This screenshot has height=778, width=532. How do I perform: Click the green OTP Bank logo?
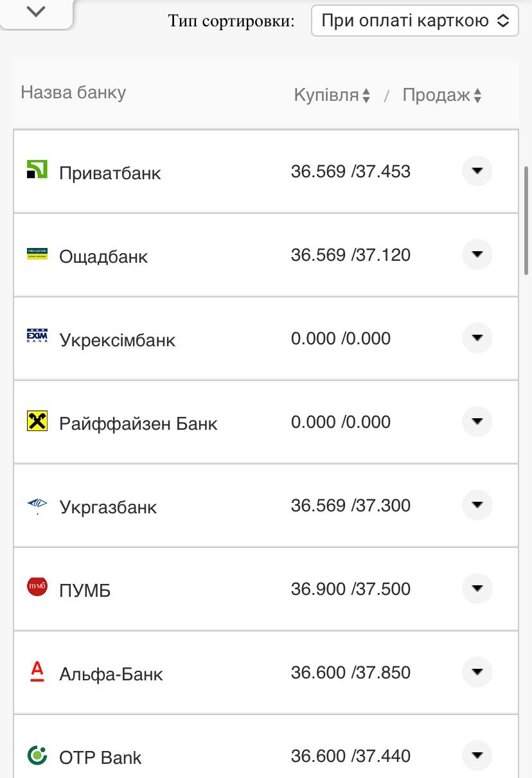(37, 755)
